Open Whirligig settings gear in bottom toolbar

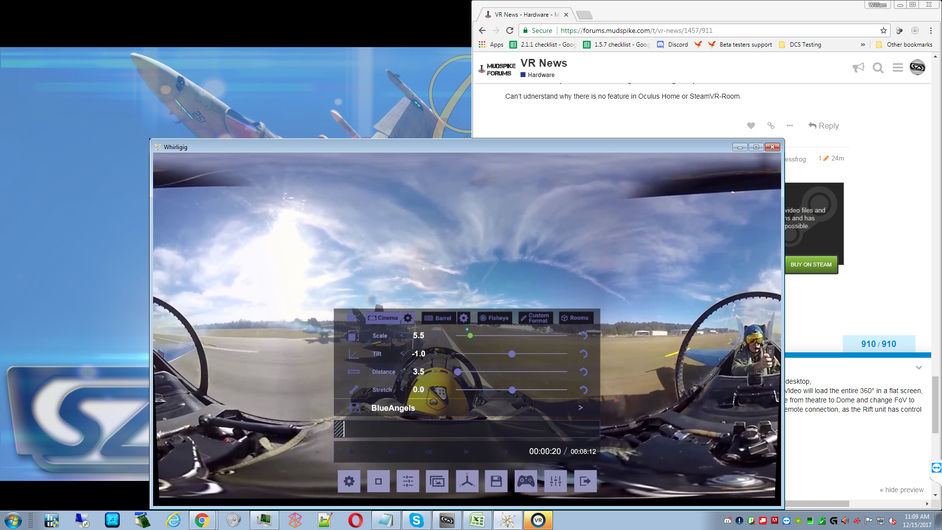pos(349,481)
